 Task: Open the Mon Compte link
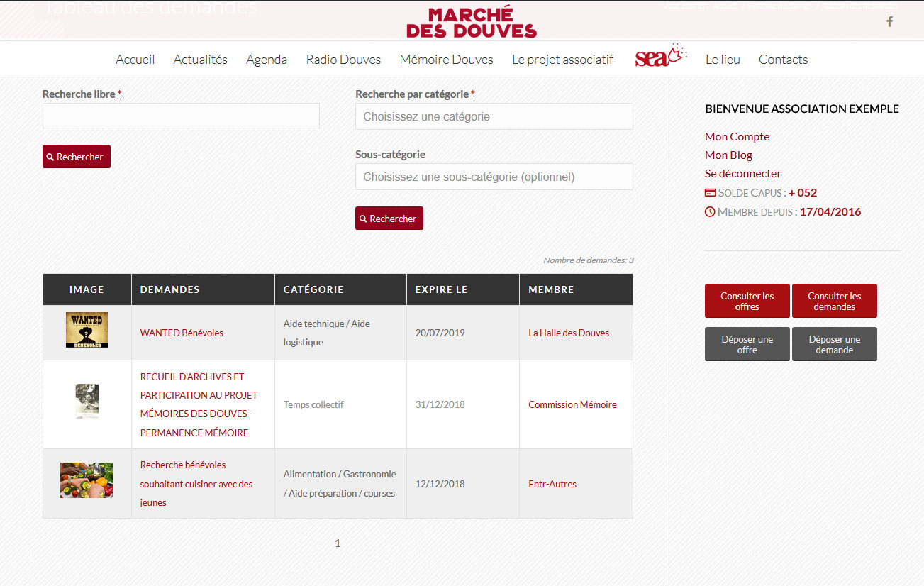(x=737, y=136)
